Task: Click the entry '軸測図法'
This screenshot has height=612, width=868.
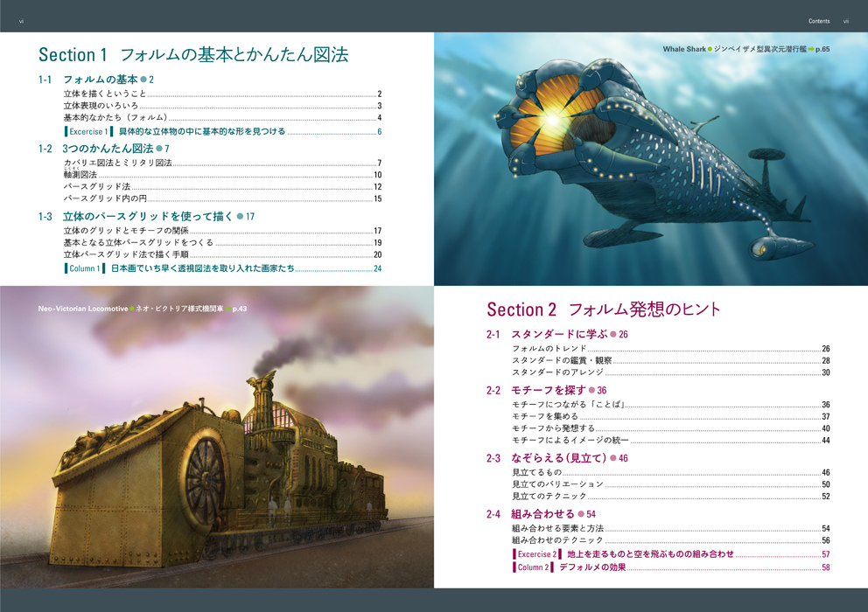Action: pyautogui.click(x=222, y=175)
